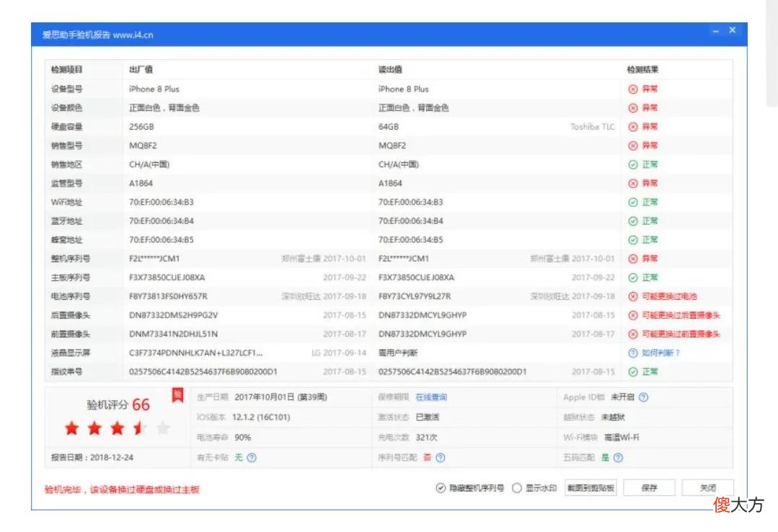Click the red 验机完毕 conclusion text

(122, 489)
